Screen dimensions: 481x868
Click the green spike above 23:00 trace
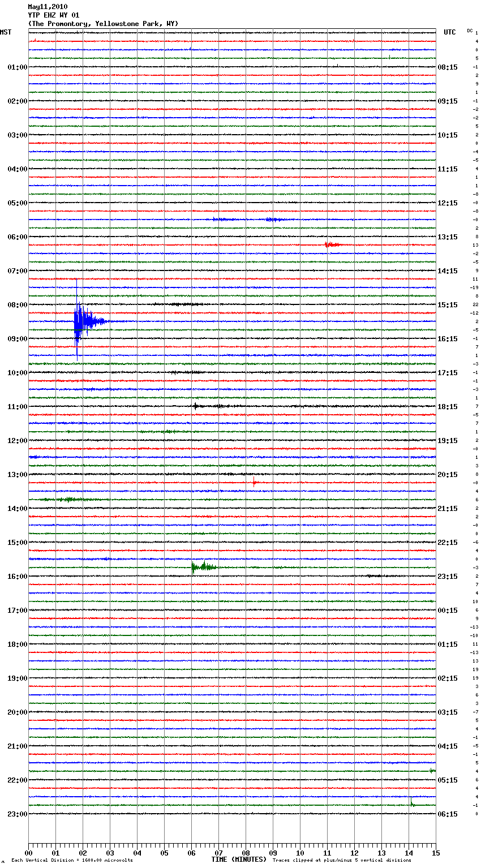pyautogui.click(x=412, y=802)
